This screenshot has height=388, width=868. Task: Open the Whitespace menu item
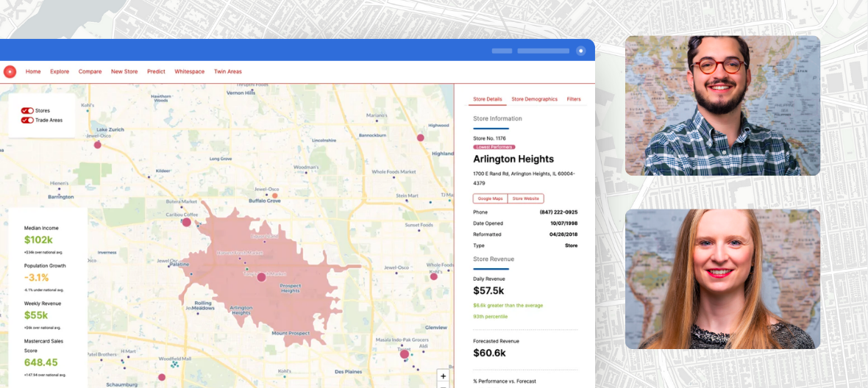[x=190, y=71]
